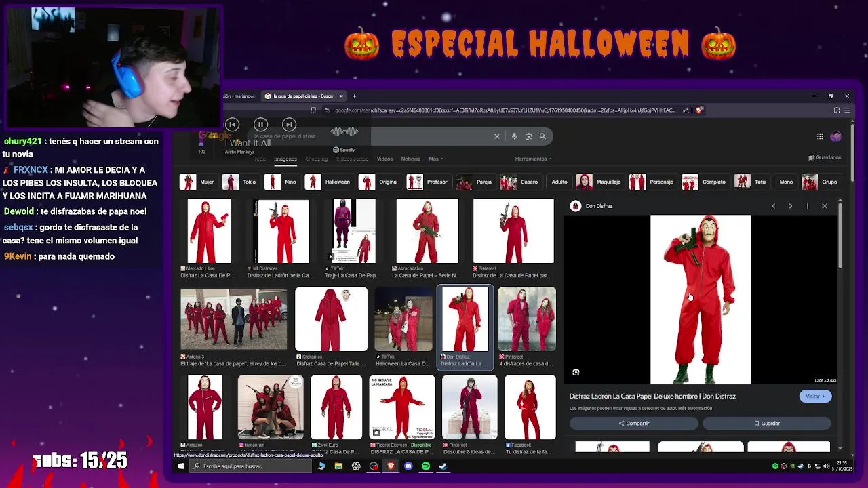
Task: Click the Compartir button
Action: point(633,424)
